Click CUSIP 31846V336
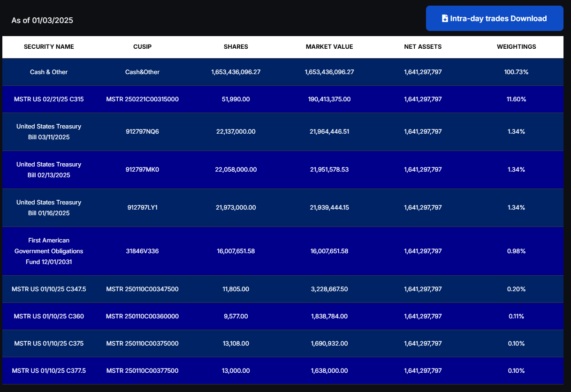 tap(142, 251)
